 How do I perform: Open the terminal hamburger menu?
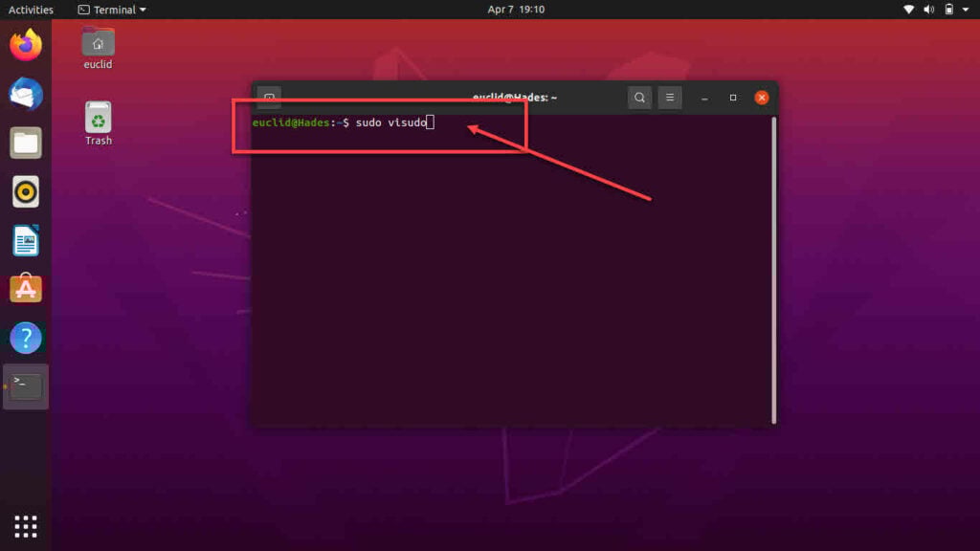pyautogui.click(x=669, y=98)
